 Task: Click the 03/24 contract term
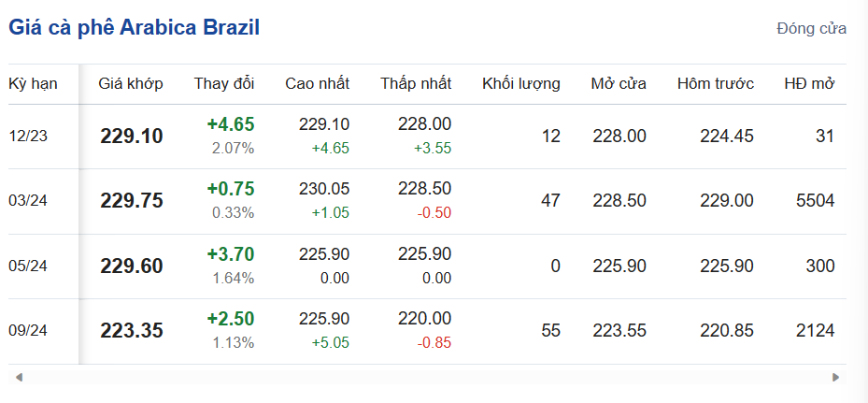[x=28, y=201]
